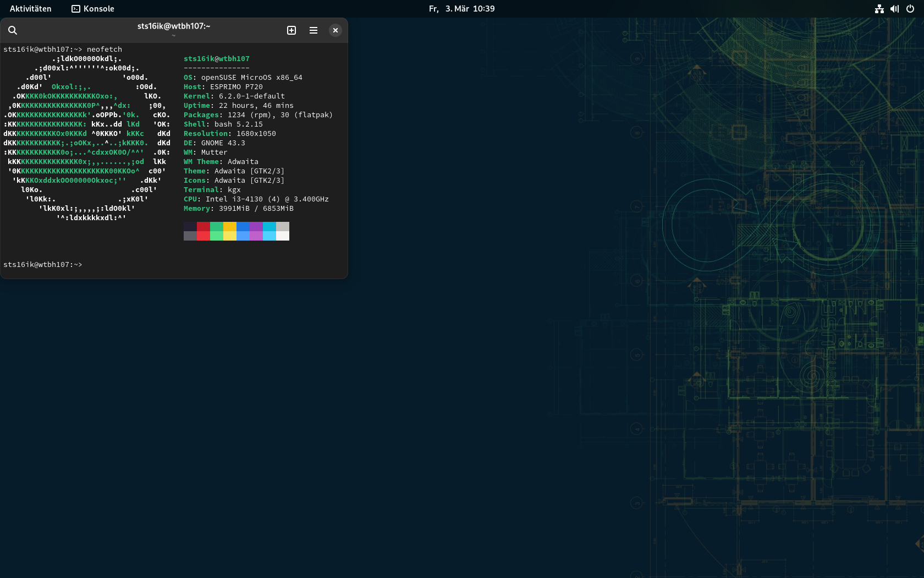Click the 'WM: Mutter' line
The width and height of the screenshot is (924, 578).
pos(206,152)
